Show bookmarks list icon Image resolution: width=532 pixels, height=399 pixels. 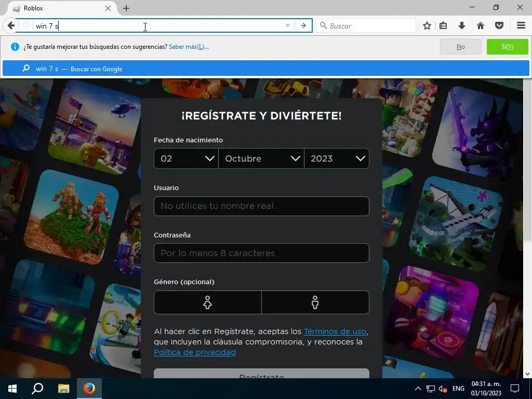443,26
